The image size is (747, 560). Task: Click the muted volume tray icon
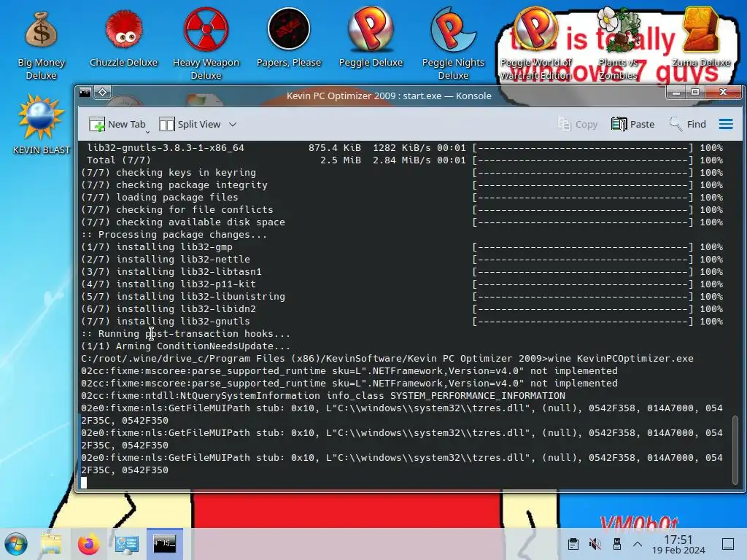(x=595, y=544)
